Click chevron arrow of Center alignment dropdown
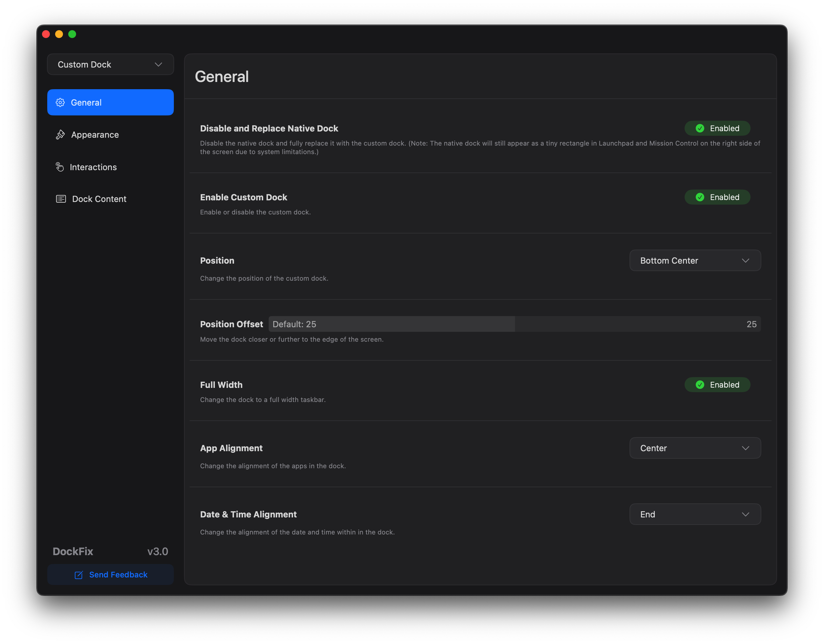Screen dimensions: 824x644 [745, 448]
